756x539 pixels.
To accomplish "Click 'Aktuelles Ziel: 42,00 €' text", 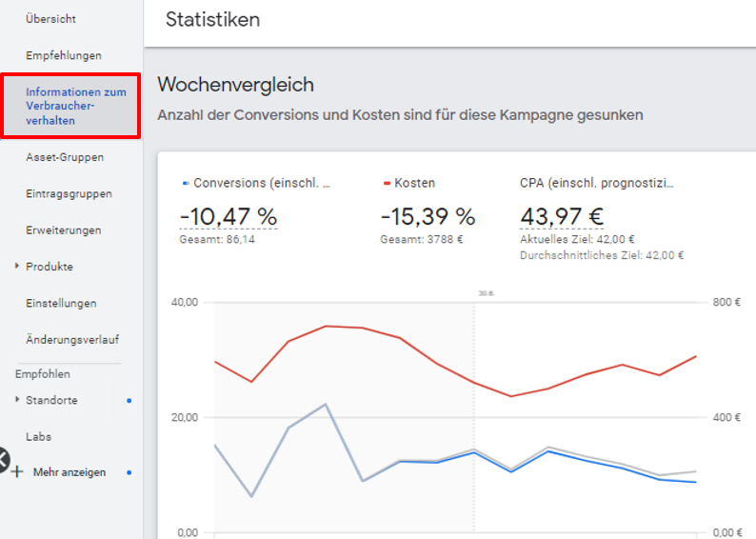I will click(x=577, y=239).
